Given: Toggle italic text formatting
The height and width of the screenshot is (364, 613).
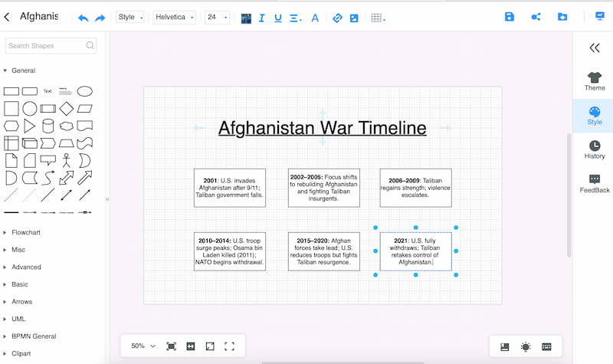Looking at the screenshot, I should click(261, 18).
